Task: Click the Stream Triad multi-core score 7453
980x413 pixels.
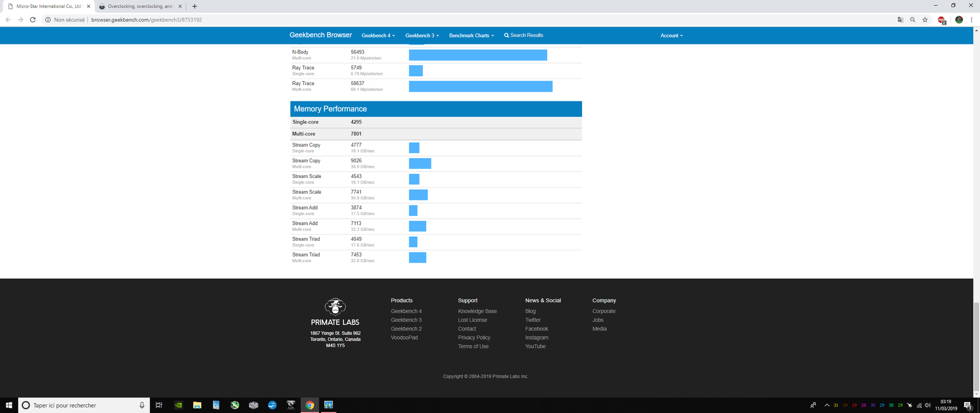Action: (x=356, y=254)
